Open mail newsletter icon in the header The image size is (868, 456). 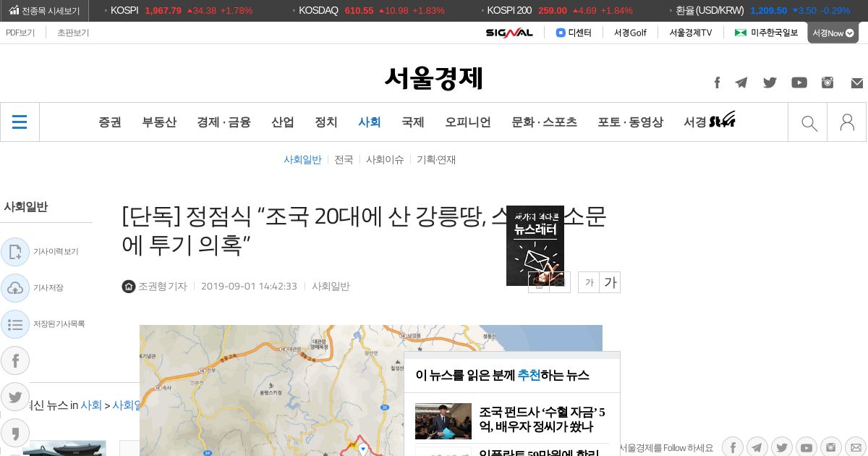pos(857,83)
